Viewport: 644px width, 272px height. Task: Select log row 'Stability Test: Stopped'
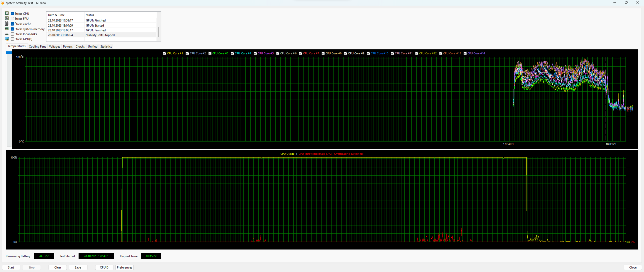[102, 35]
